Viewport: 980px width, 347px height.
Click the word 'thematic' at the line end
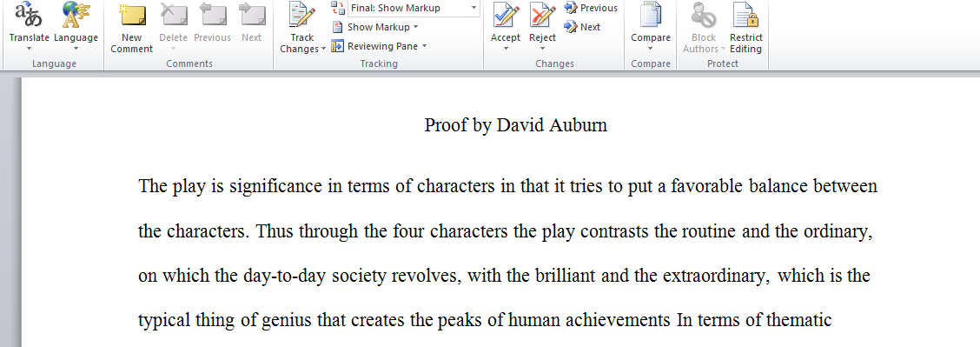click(x=798, y=321)
